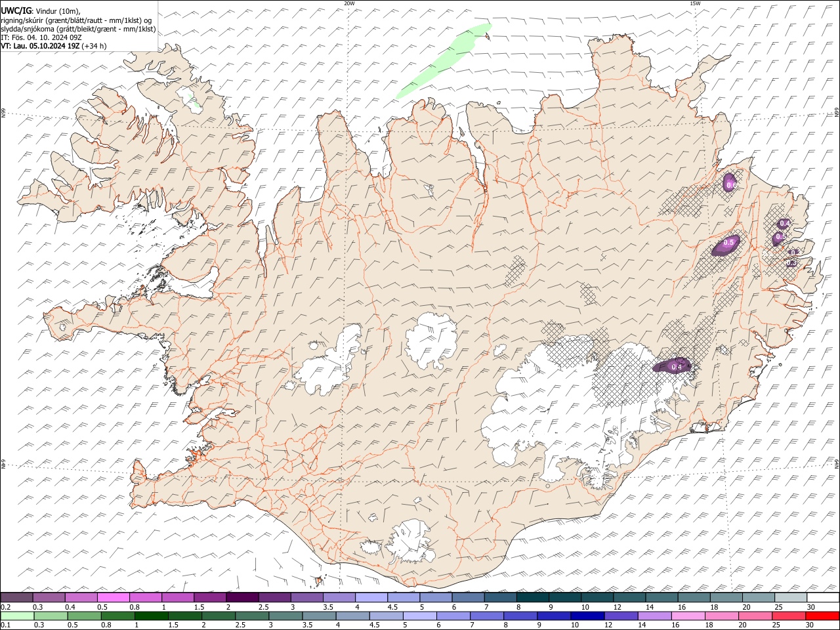Select the violet 14 rain scale swatch
The height and width of the screenshot is (630, 840).
point(655,616)
